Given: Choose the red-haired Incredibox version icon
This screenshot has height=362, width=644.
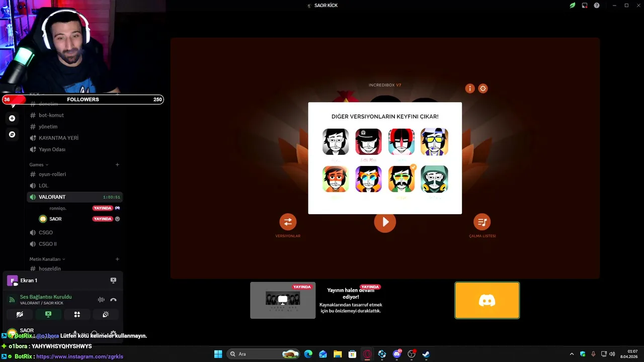Looking at the screenshot, I should coord(401,142).
